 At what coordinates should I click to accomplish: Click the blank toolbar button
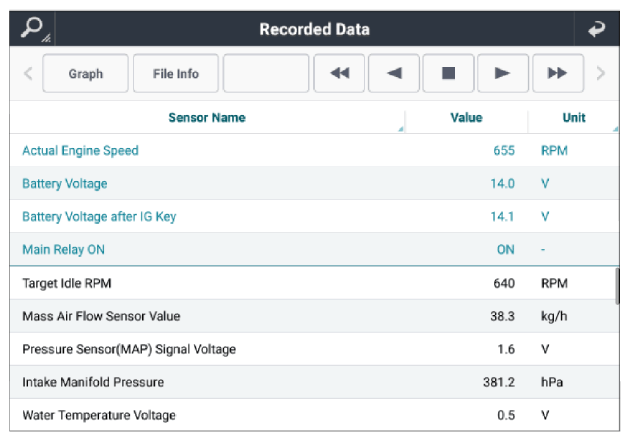pos(265,74)
